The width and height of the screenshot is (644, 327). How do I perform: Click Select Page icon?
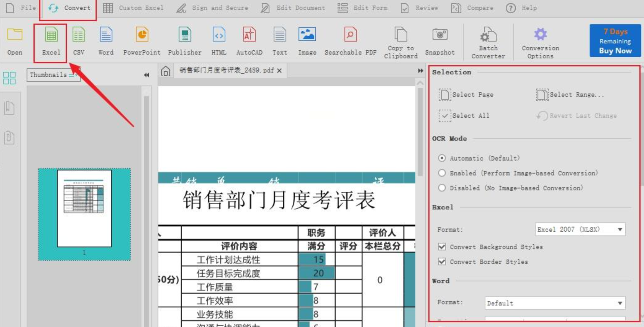tap(445, 95)
